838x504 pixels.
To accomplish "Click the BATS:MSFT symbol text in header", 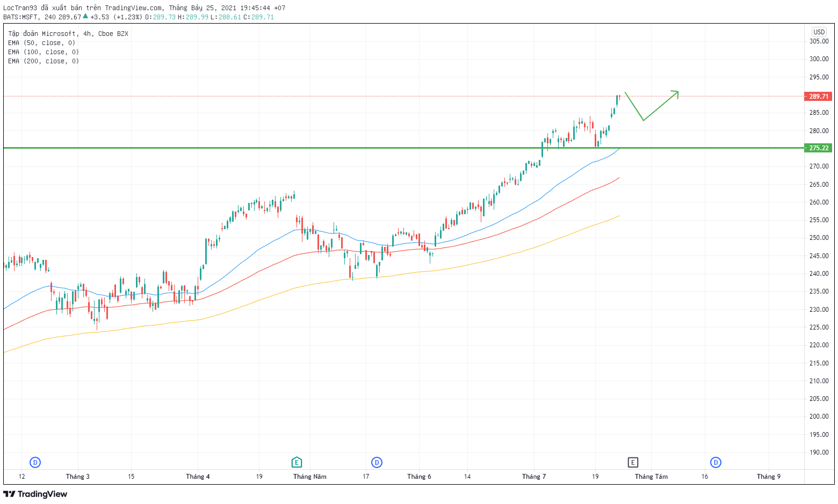I will [x=21, y=17].
